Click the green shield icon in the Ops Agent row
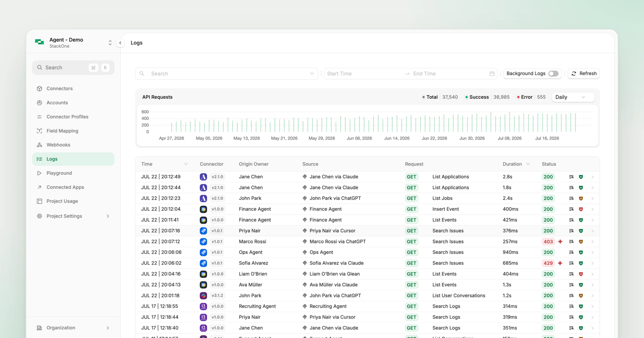Viewport: 644px width, 338px height. pos(581,252)
